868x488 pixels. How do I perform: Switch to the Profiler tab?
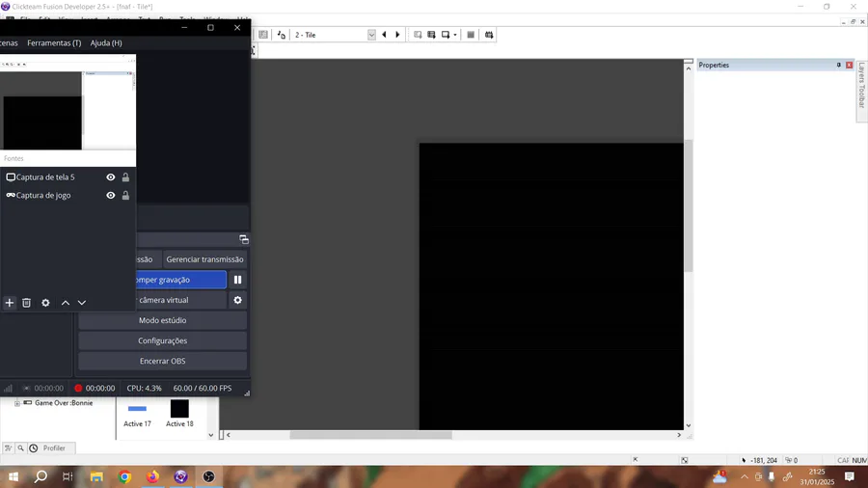[x=49, y=448]
